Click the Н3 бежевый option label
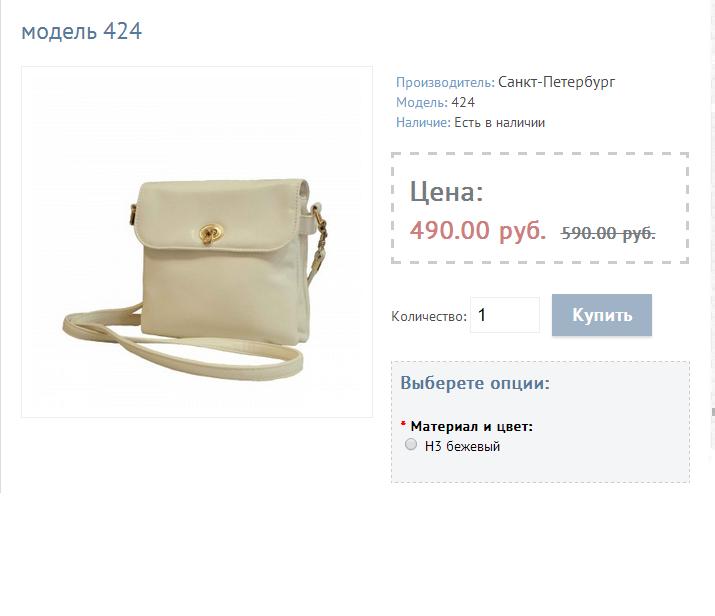The height and width of the screenshot is (616, 715). [x=462, y=446]
